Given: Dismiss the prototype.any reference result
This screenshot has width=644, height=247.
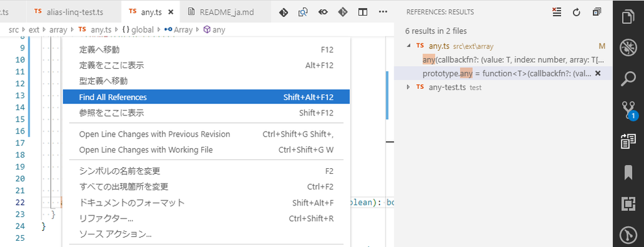Looking at the screenshot, I should [598, 73].
